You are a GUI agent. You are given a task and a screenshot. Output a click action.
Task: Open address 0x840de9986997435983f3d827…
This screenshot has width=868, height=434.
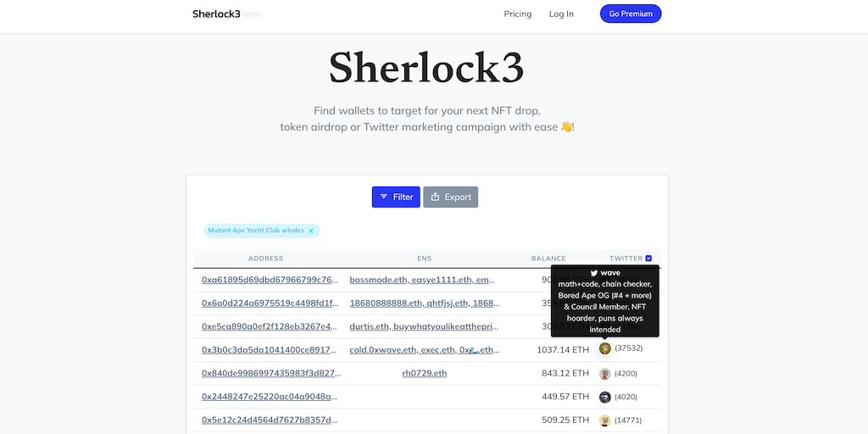click(271, 373)
